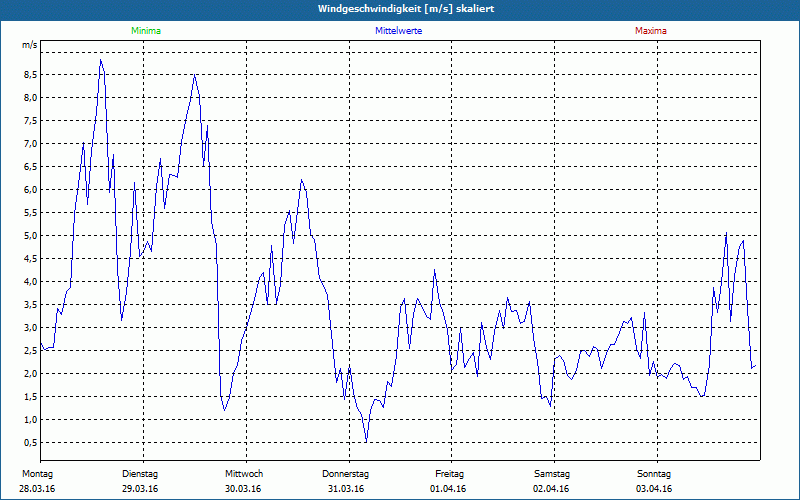Click the 1,0 y-axis value
Image resolution: width=800 pixels, height=500 pixels.
coord(31,419)
